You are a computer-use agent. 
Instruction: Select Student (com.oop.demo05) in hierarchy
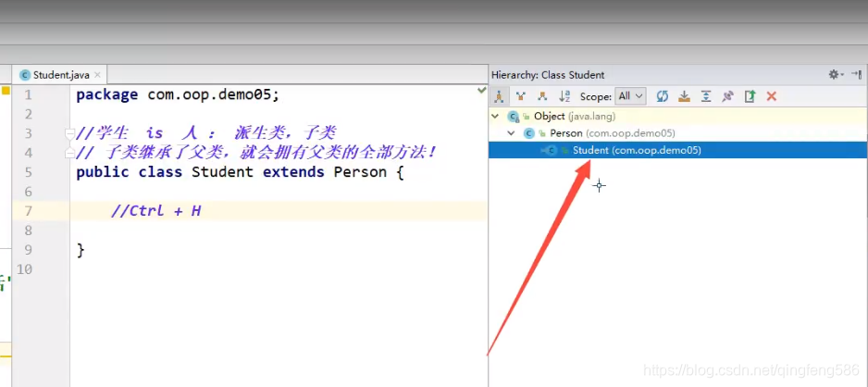point(678,150)
